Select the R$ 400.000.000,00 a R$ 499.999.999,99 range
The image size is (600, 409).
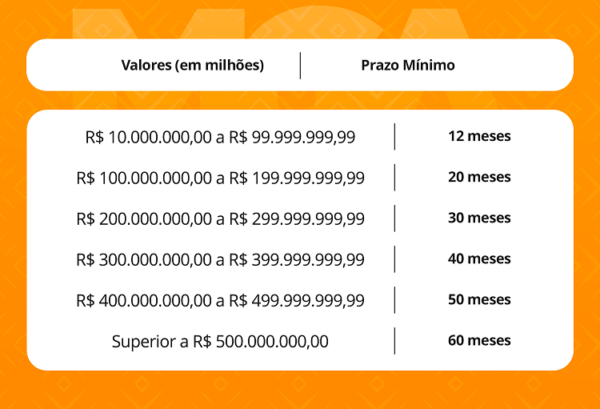220,301
